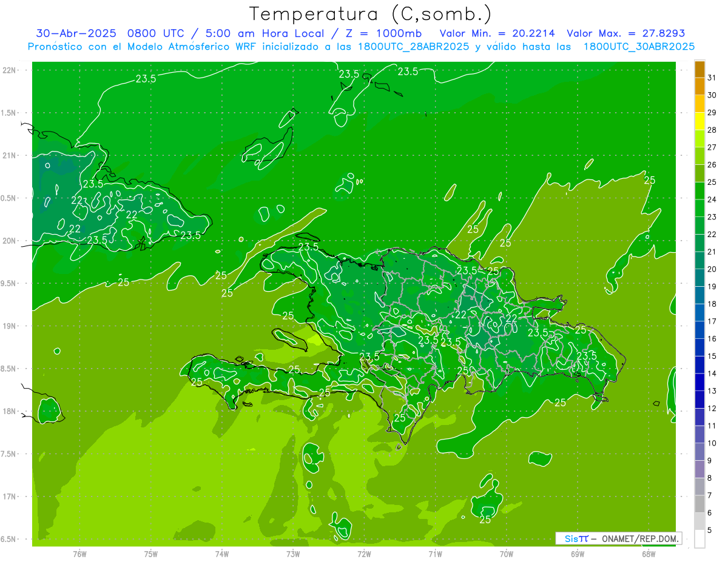Click the "73W" longitude axis label

[293, 554]
